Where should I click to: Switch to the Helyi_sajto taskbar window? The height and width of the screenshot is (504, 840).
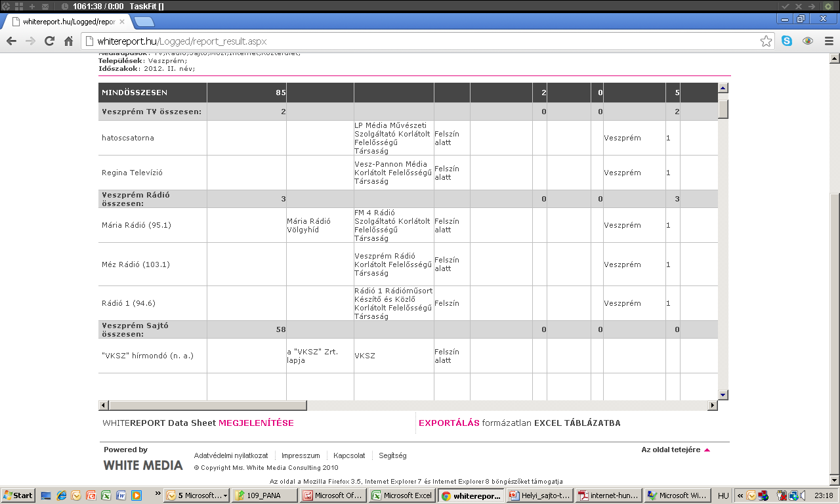tap(541, 495)
